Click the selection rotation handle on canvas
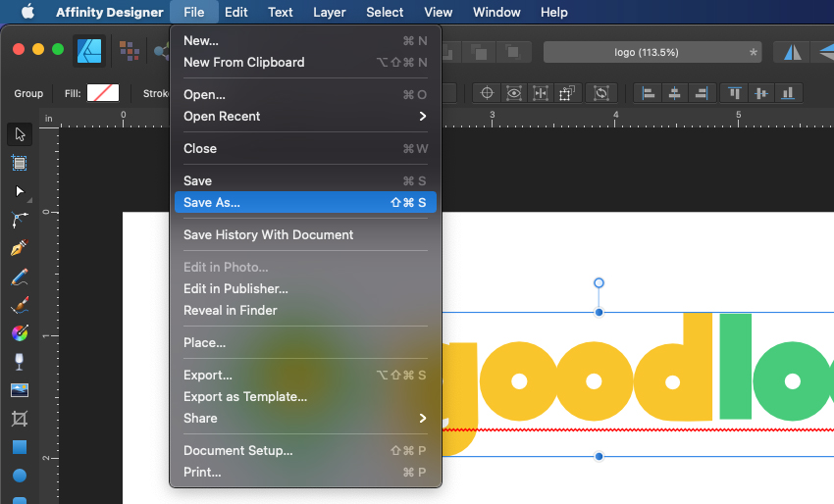The height and width of the screenshot is (504, 834). (599, 282)
